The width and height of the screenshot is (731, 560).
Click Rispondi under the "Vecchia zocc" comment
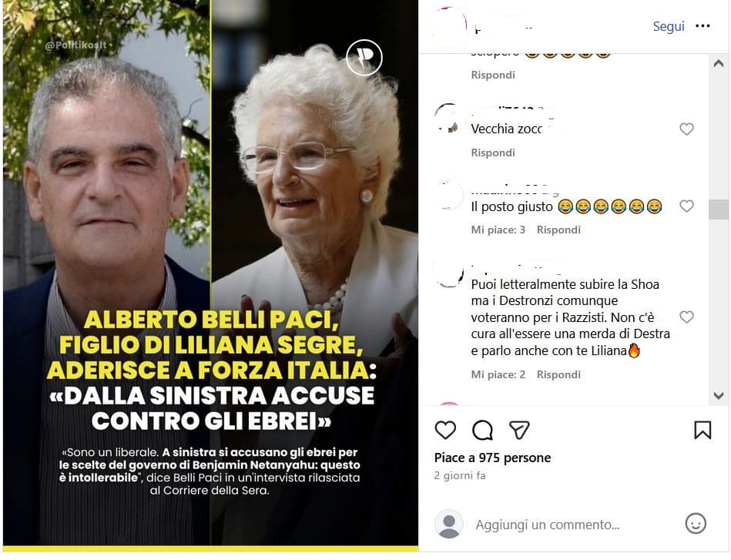493,153
